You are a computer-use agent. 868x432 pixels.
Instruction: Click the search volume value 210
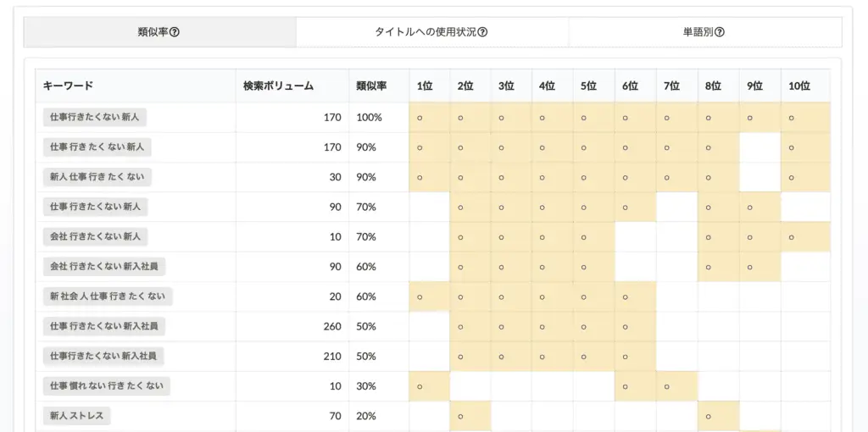[x=332, y=357]
